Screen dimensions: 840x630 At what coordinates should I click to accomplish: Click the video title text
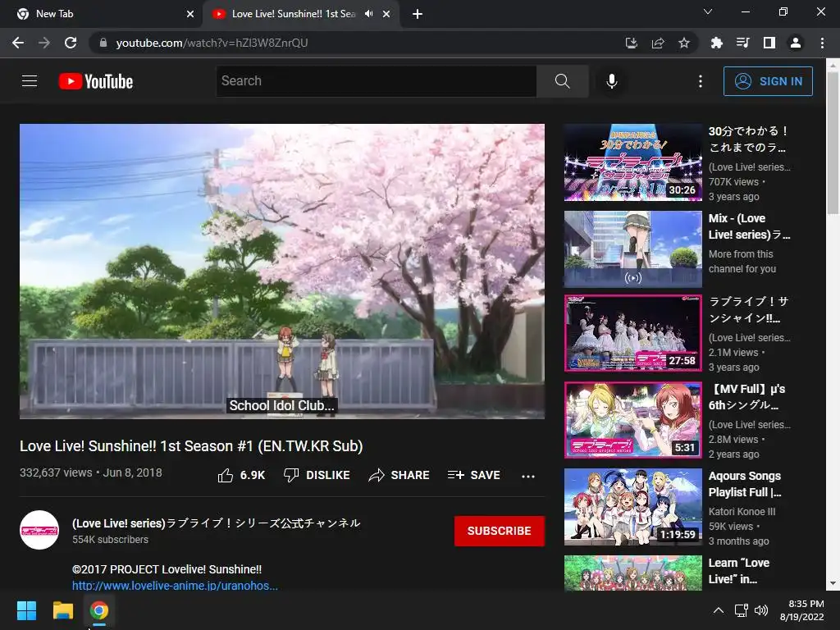[x=191, y=446]
